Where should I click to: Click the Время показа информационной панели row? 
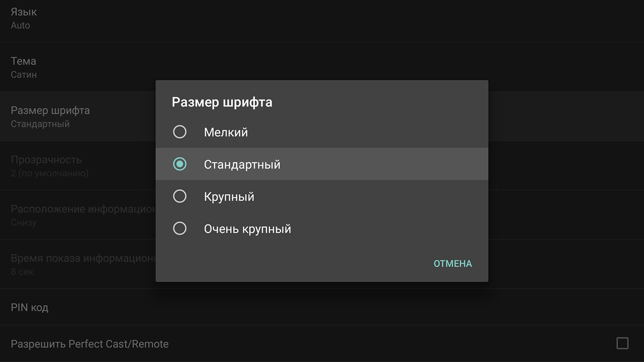(78, 264)
